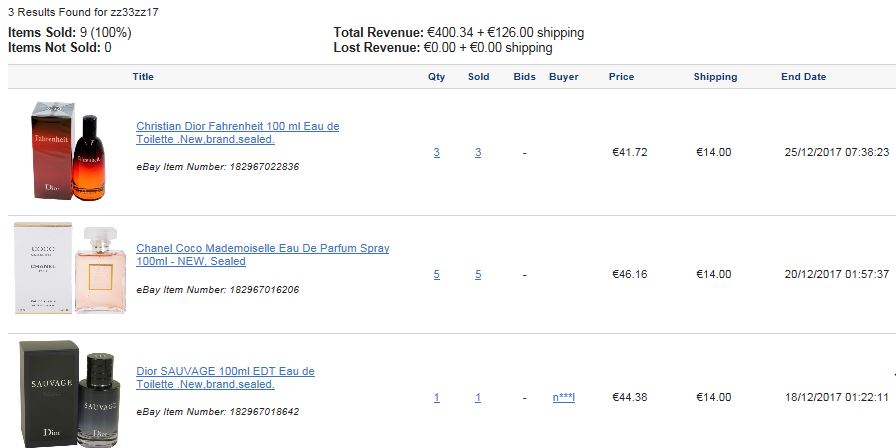Viewport: 896px width, 448px height.
Task: Click the Sold value 3 for Fahrenheit
Action: coord(478,153)
